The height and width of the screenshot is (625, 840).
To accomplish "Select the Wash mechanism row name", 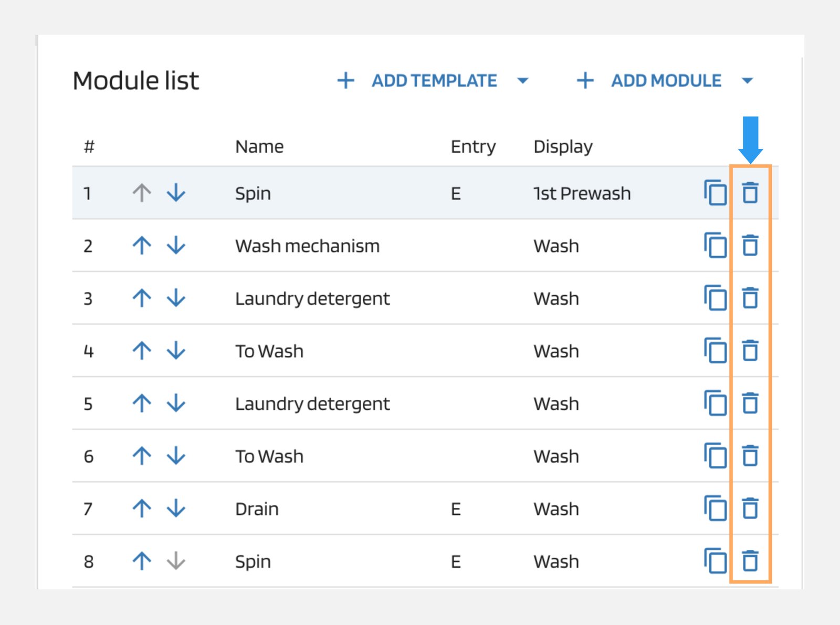I will coord(307,246).
